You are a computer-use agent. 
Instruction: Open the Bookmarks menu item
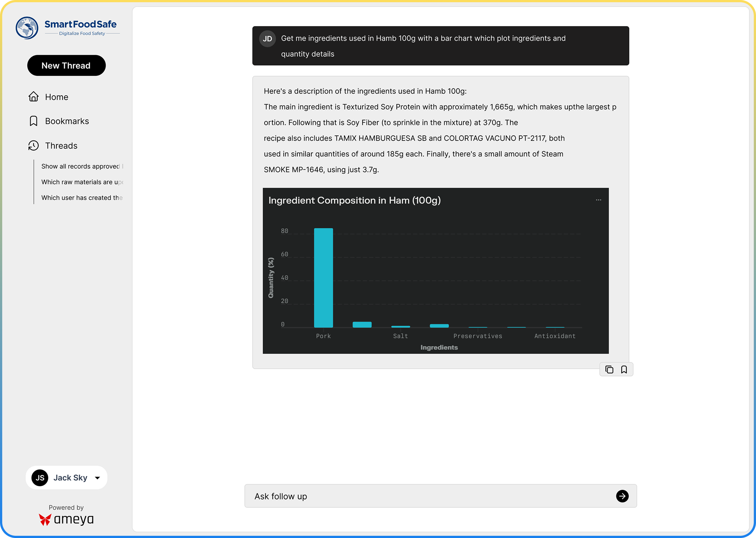[x=67, y=121]
